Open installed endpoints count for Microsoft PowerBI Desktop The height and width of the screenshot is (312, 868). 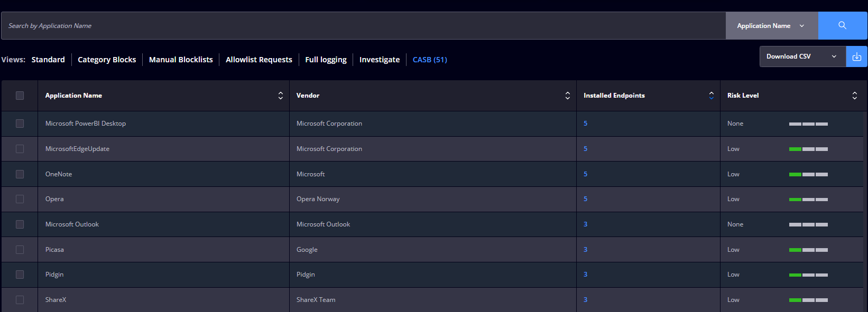click(x=585, y=124)
